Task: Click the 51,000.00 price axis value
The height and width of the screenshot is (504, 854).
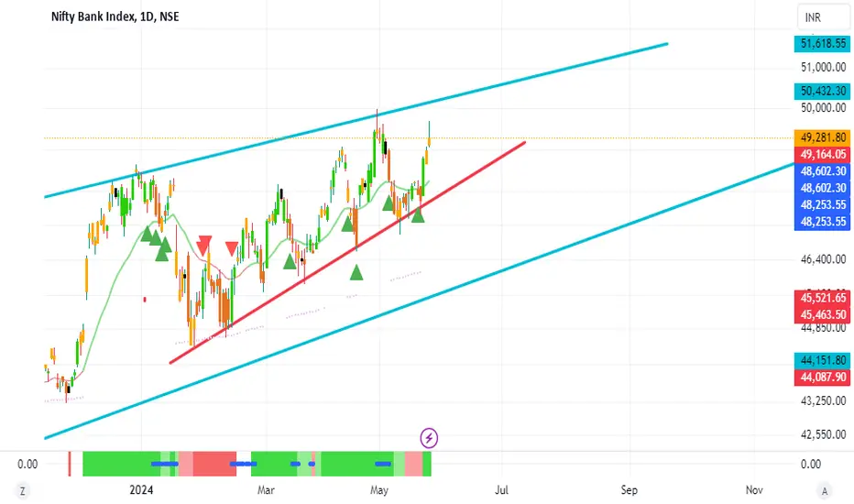Action: click(823, 67)
